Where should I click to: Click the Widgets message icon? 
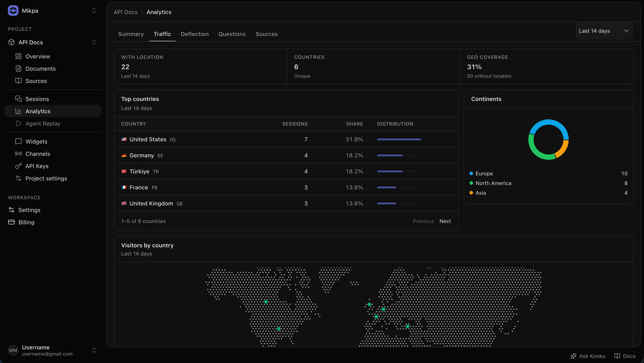point(18,141)
